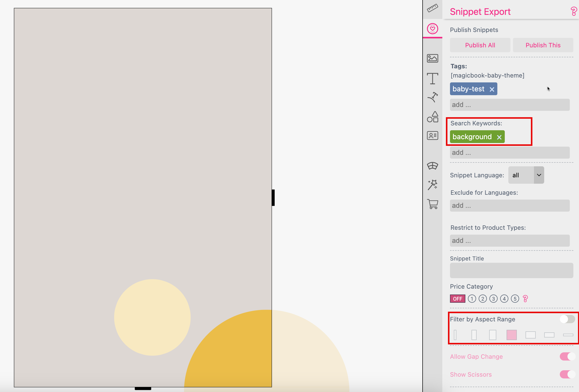Open the shapes panel icon
579x392 pixels.
pos(432,117)
